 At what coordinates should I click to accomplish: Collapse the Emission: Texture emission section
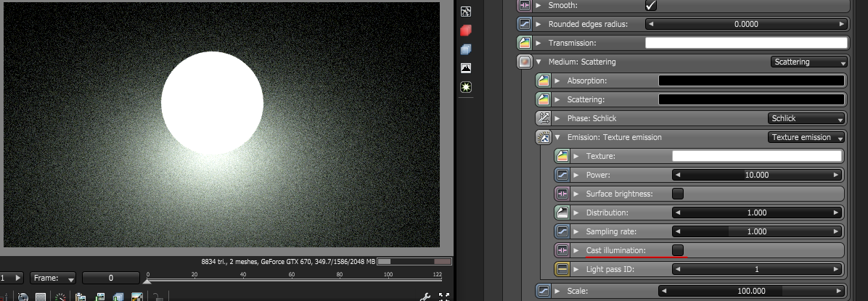click(x=557, y=137)
